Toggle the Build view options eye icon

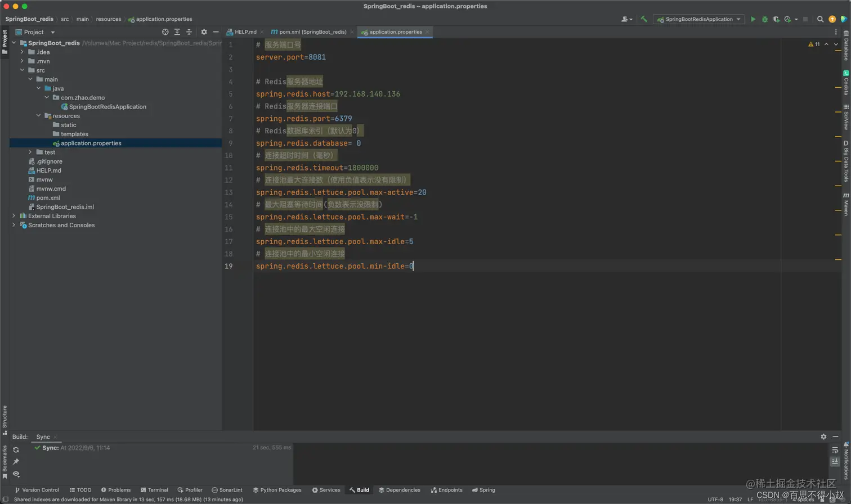click(16, 474)
